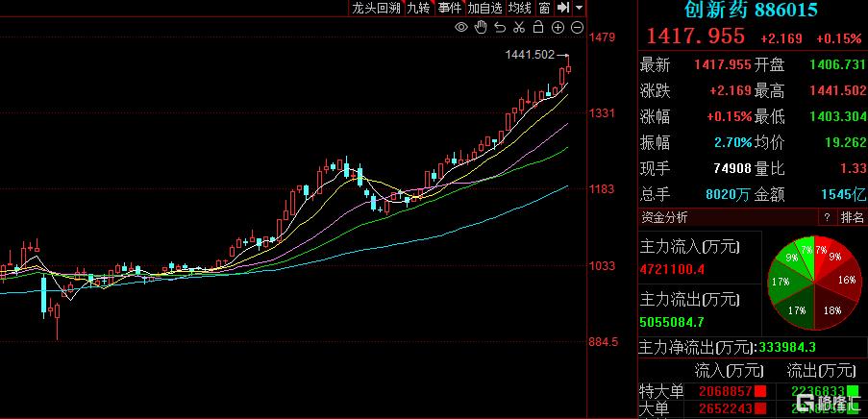The image size is (868, 419).
Task: Click the 1417.955 current price
Action: coord(695,36)
